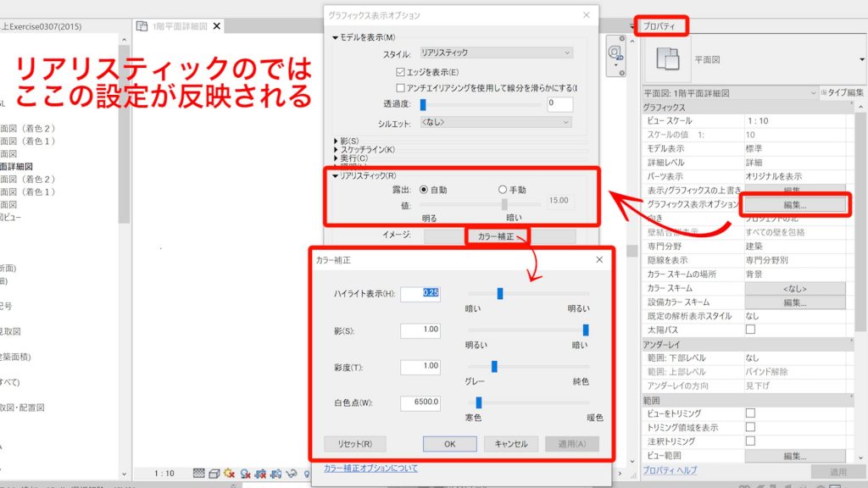Toggle shadows icon in the view control bar

click(x=246, y=474)
